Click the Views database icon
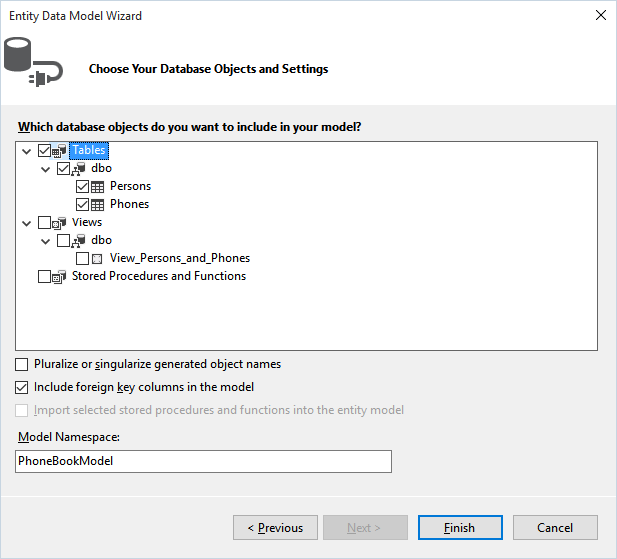The width and height of the screenshot is (617, 559). (x=59, y=223)
